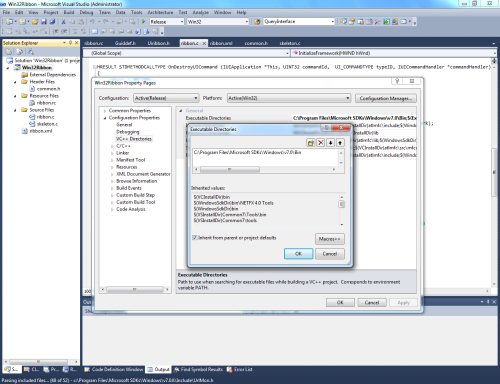Screen dimensions: 500x384
Task: Open the Analyze menu
Action: pyautogui.click(x=201, y=12)
